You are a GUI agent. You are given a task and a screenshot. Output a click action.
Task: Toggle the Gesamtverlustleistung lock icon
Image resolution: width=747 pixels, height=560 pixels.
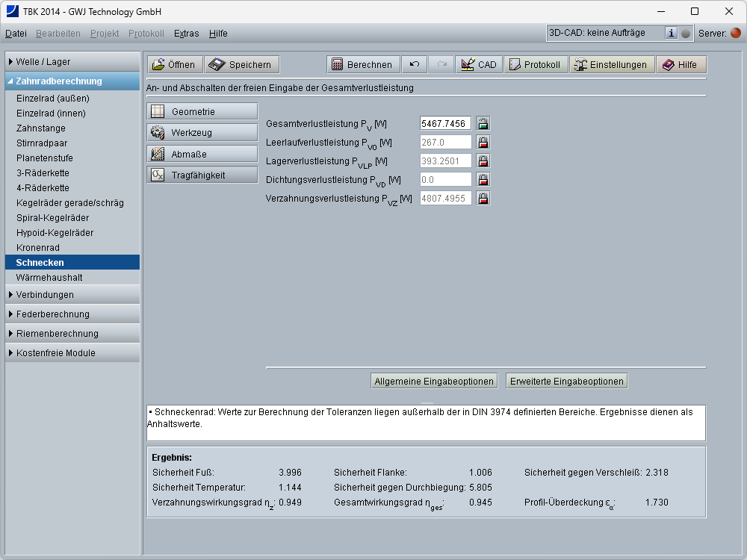[483, 124]
